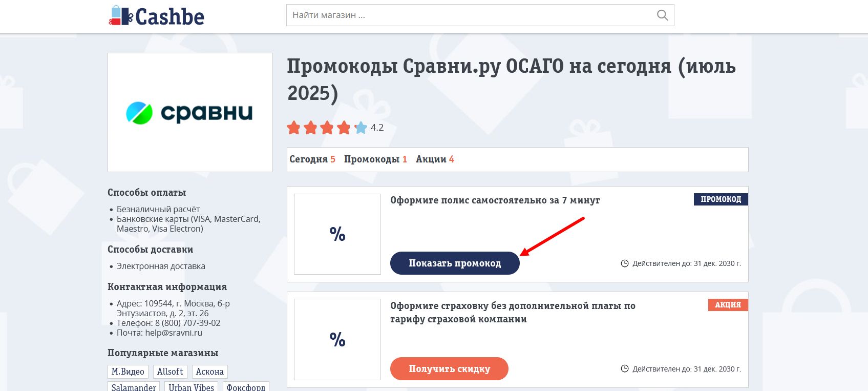Click 'Показать промокод' button
Image resolution: width=868 pixels, height=391 pixels.
(x=455, y=263)
